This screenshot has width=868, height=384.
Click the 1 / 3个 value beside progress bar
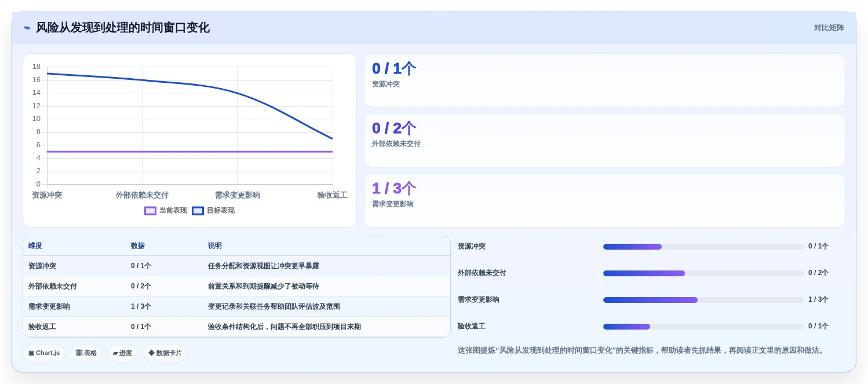click(x=818, y=300)
